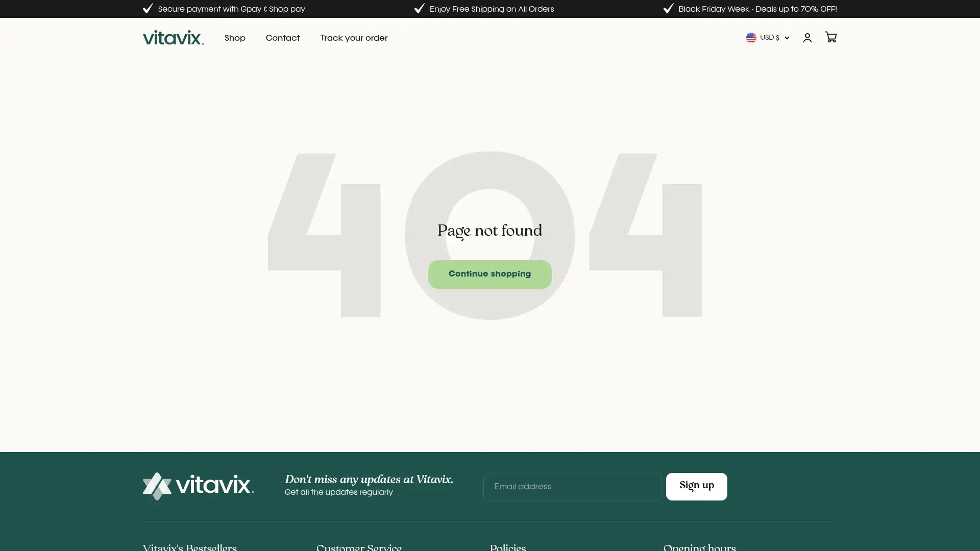980x551 pixels.
Task: Select the Contact menu item
Action: coord(282,38)
